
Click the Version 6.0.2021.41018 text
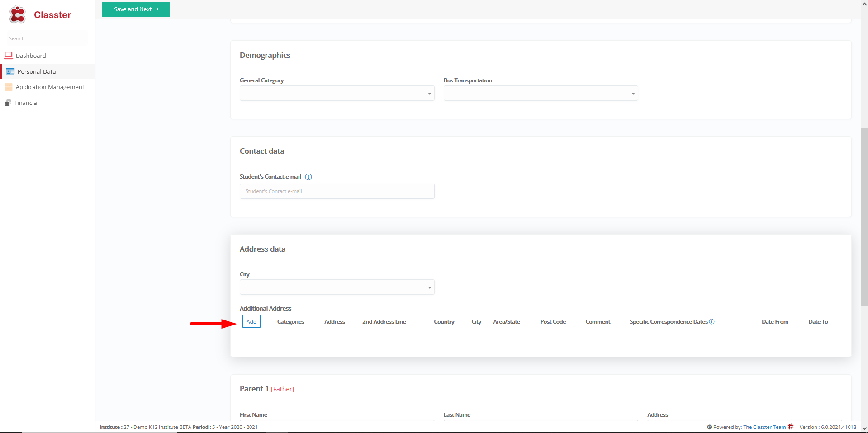(828, 427)
